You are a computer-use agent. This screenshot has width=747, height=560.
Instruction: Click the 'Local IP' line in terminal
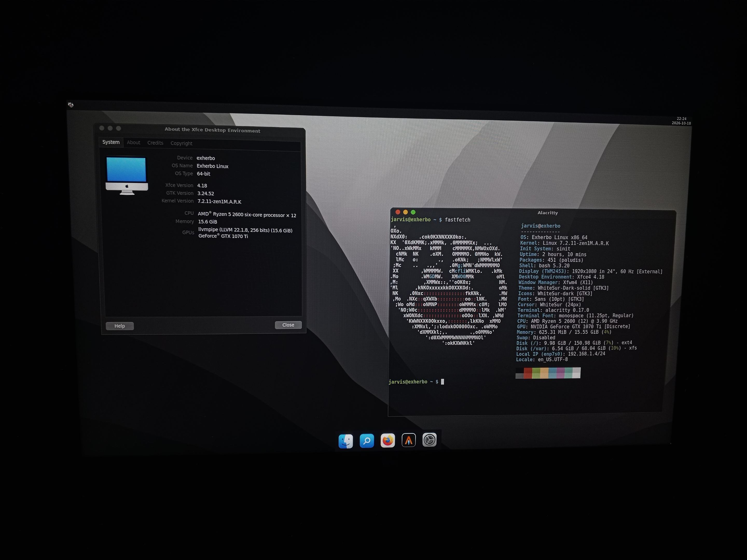pos(561,354)
